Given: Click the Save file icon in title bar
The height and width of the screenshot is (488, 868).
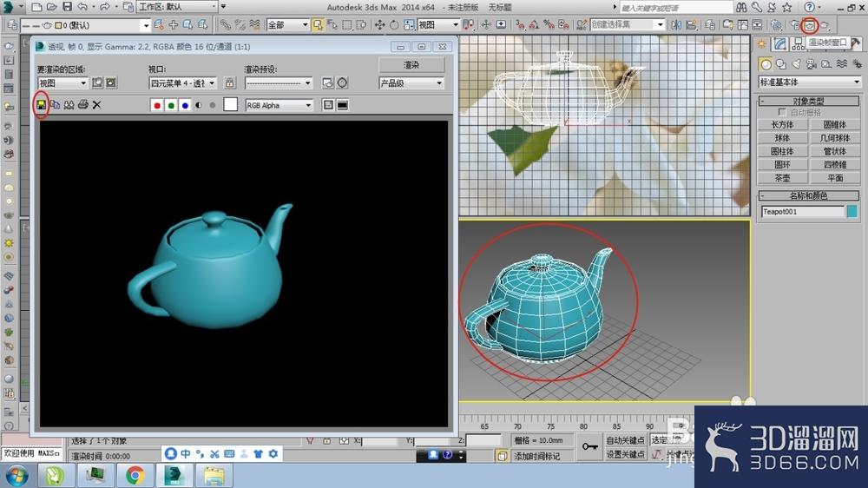Looking at the screenshot, I should click(67, 7).
